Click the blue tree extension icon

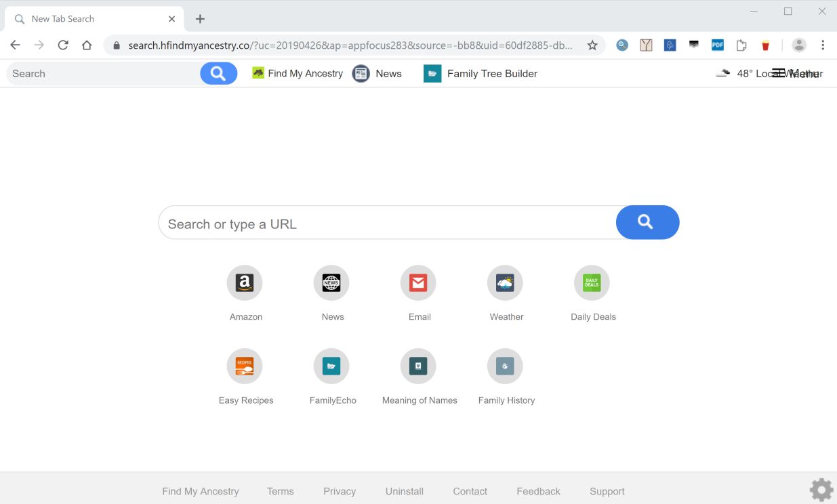tap(670, 45)
